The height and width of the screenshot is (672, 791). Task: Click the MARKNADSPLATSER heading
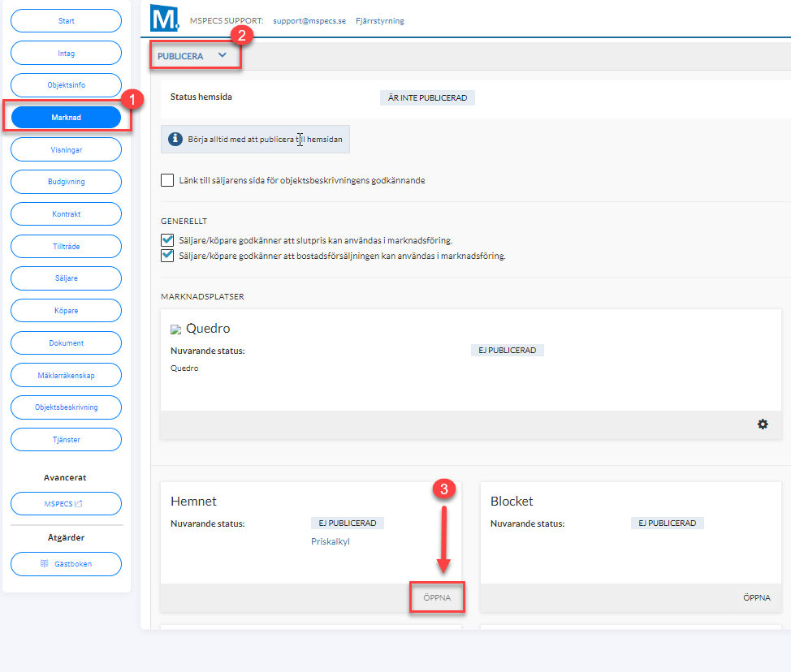202,296
